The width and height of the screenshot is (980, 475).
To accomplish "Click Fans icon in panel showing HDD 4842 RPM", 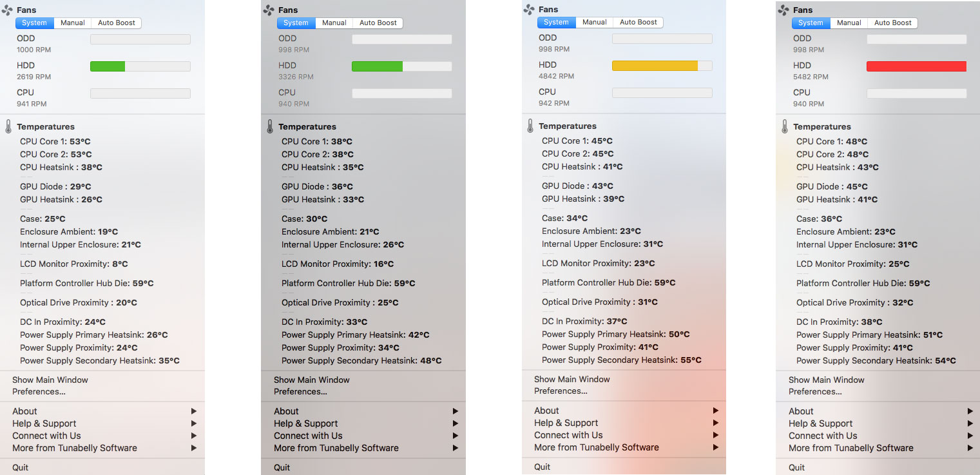I will [x=529, y=10].
